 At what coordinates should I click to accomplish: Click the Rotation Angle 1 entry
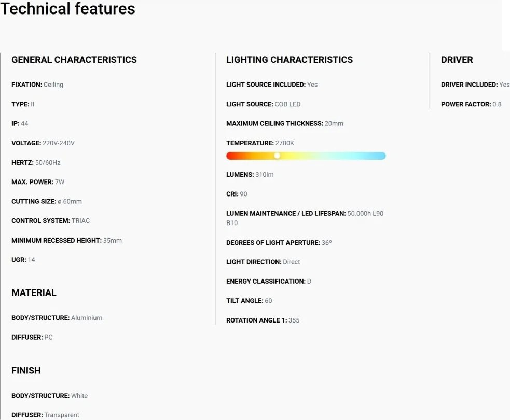(x=263, y=320)
